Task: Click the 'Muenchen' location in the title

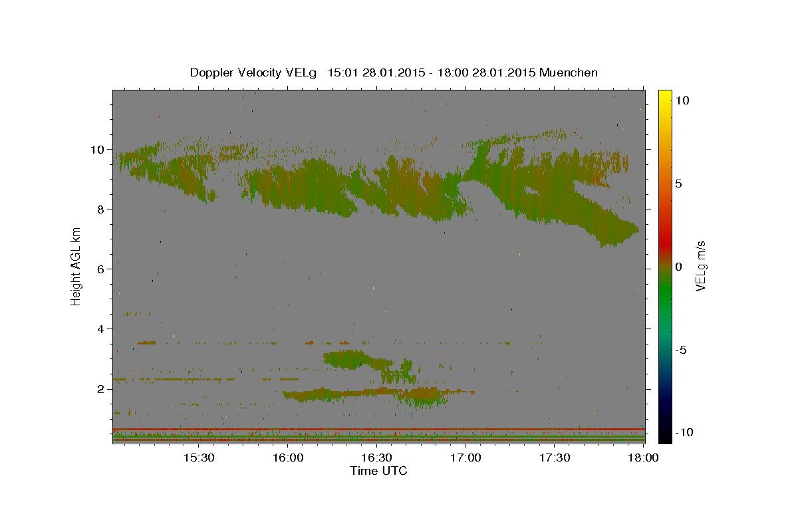Action: click(569, 72)
